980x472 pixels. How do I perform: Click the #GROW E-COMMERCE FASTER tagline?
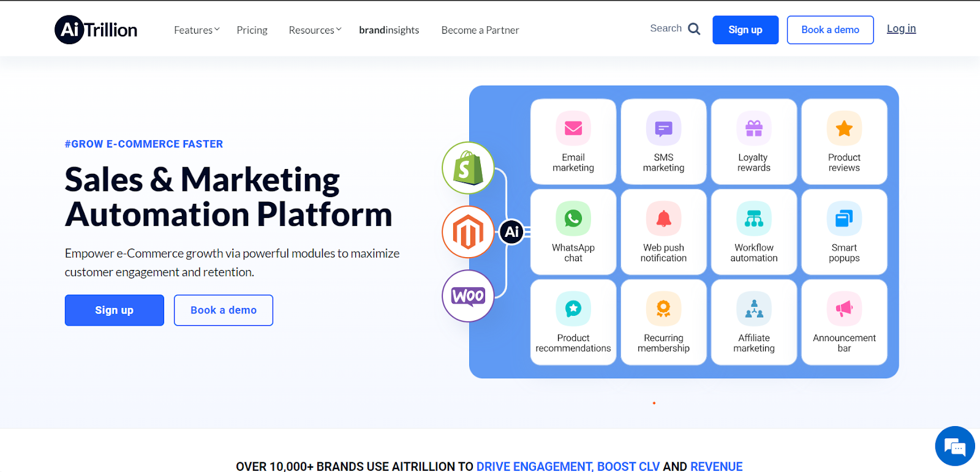(x=144, y=144)
